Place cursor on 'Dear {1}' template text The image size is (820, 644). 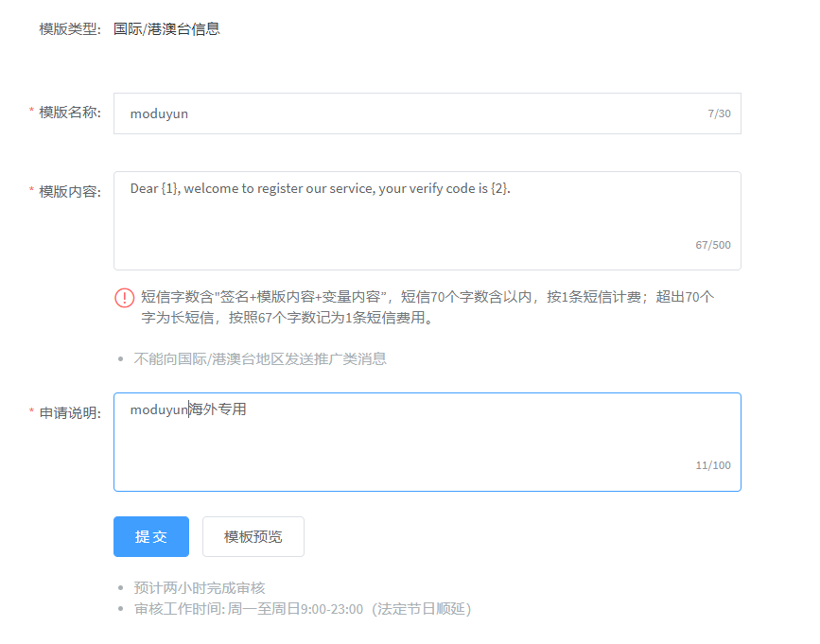pos(155,188)
